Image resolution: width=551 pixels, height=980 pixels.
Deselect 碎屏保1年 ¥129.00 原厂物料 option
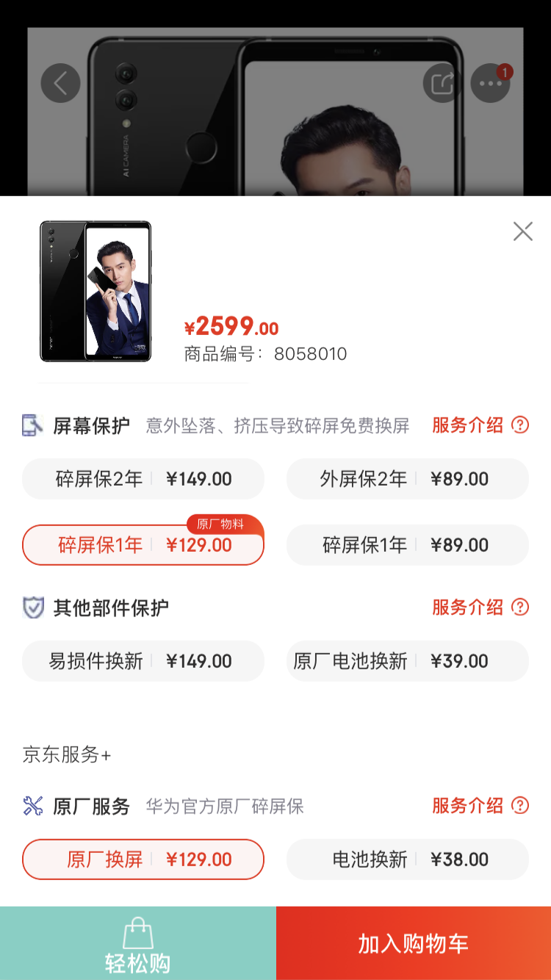[143, 545]
